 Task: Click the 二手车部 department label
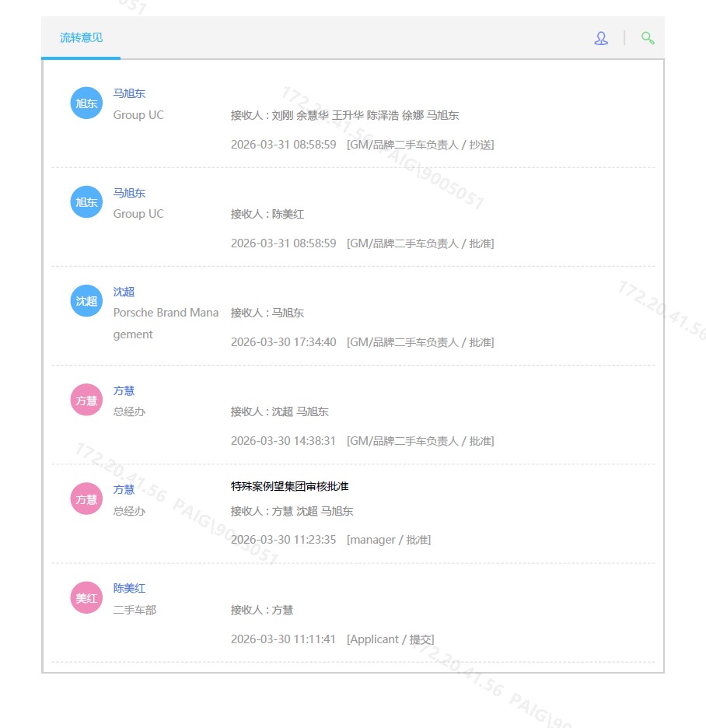click(x=135, y=610)
